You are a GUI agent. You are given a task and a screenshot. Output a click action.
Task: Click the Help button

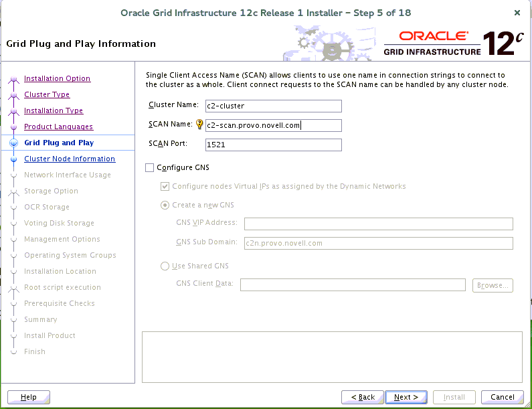tap(29, 397)
